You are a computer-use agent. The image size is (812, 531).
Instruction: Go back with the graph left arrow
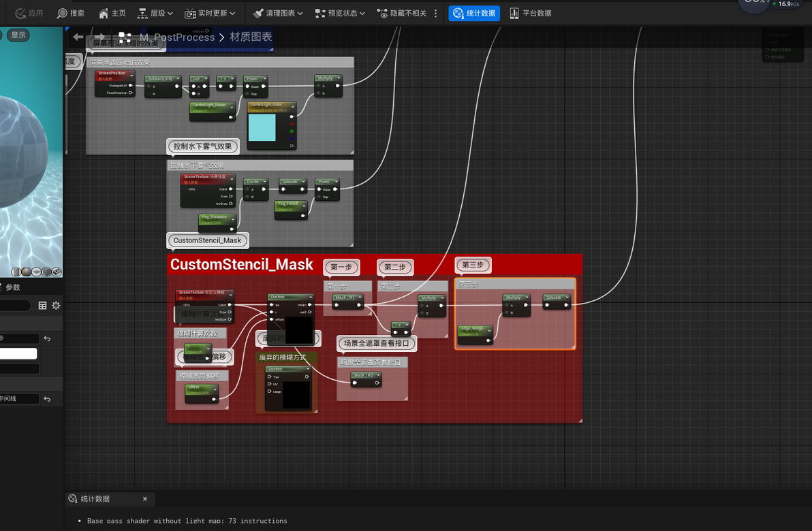pyautogui.click(x=78, y=37)
